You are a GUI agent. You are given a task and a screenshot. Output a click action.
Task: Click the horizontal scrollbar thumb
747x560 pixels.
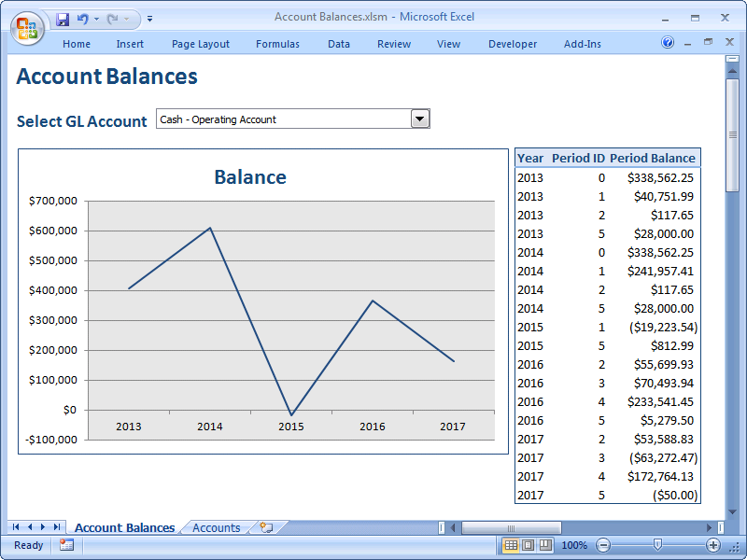coord(511,527)
